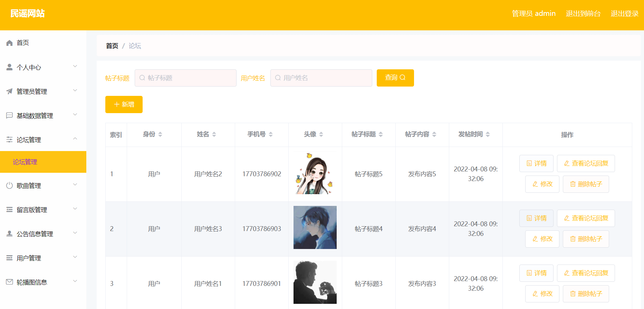
Task: Click the power icon beside 歌曲管理
Action: point(9,186)
